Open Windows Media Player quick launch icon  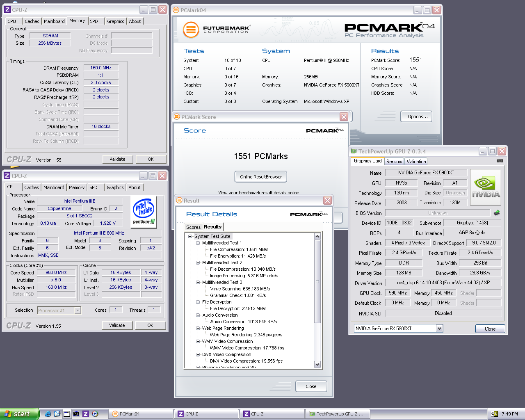point(95,414)
